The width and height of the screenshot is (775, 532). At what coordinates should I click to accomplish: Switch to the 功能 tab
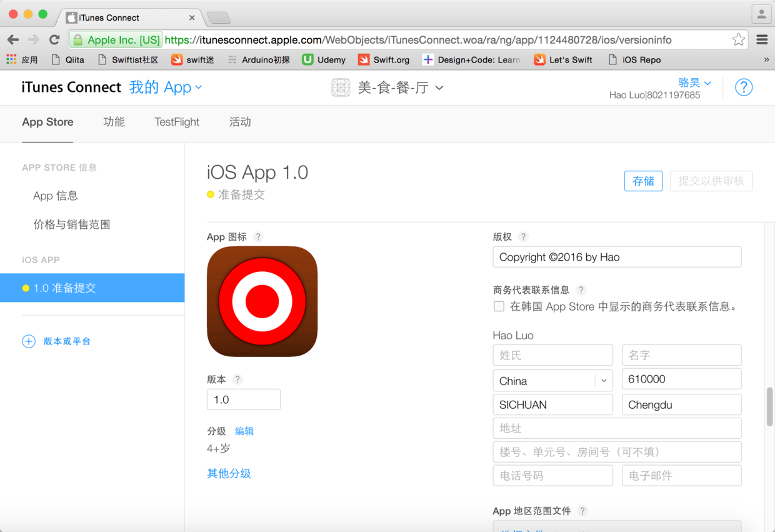pos(114,122)
